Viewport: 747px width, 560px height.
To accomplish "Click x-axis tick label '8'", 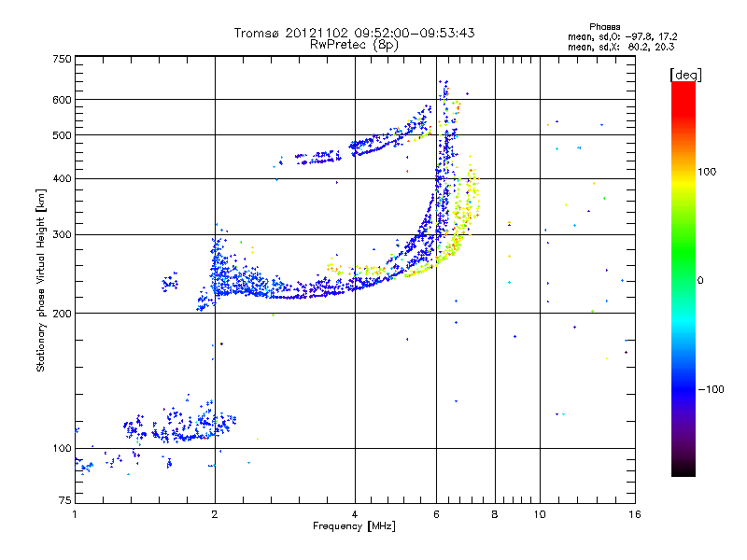I will point(495,514).
